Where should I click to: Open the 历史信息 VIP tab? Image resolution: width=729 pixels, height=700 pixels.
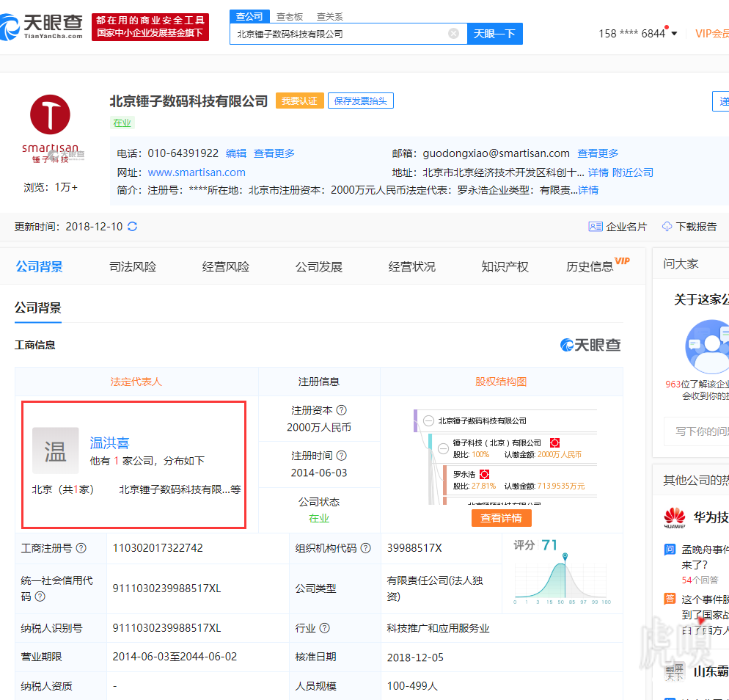(598, 265)
